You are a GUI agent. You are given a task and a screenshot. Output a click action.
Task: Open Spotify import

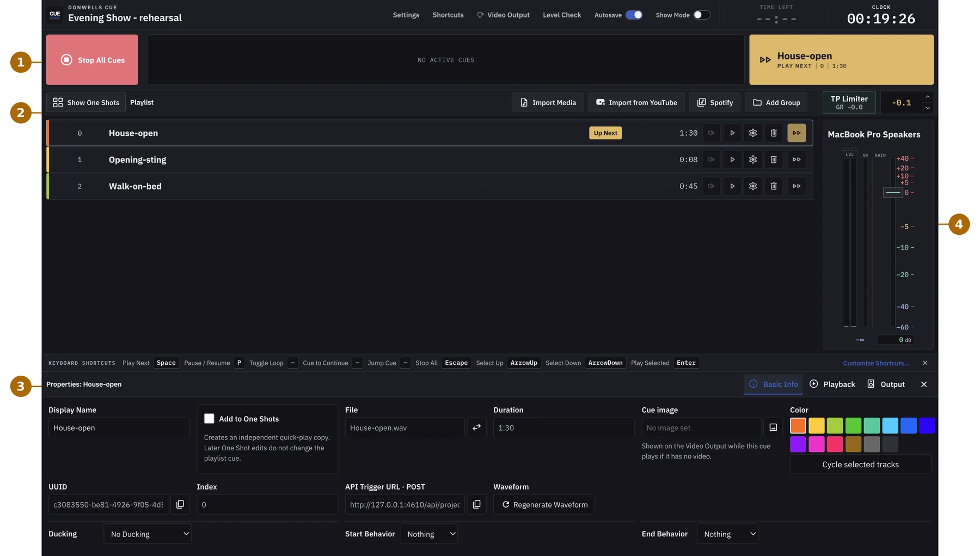click(x=715, y=102)
